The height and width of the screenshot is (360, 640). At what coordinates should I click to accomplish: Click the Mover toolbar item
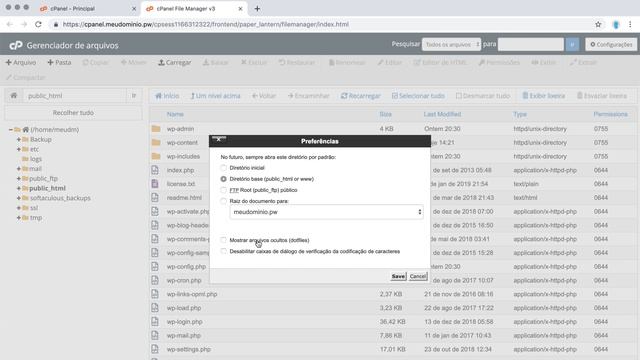(x=133, y=62)
